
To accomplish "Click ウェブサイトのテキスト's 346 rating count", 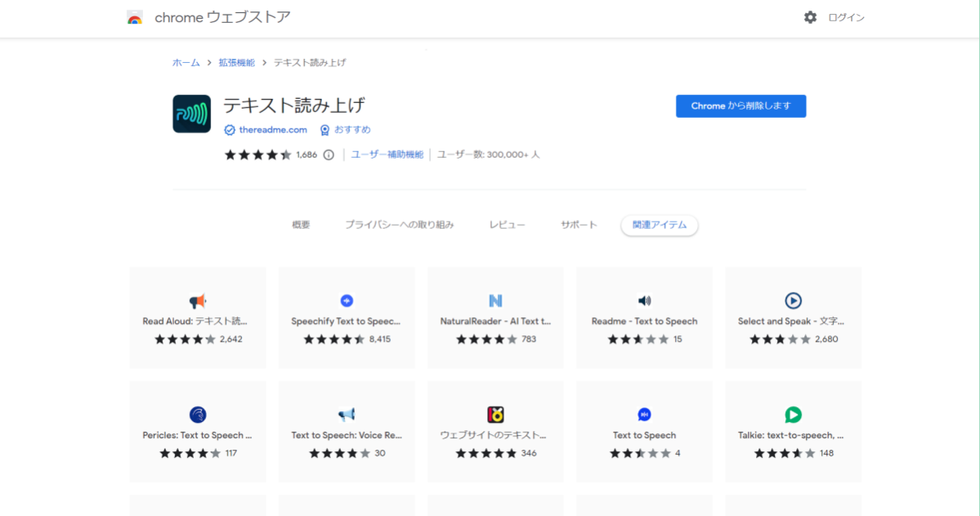I will [x=529, y=454].
